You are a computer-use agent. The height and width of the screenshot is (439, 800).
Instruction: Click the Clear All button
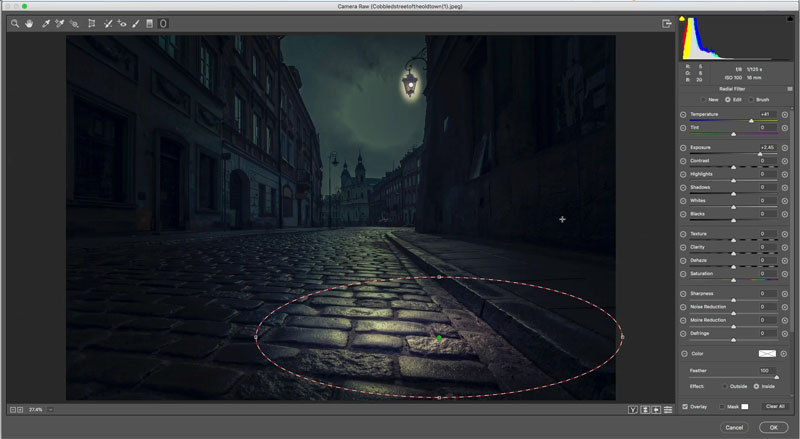(775, 406)
